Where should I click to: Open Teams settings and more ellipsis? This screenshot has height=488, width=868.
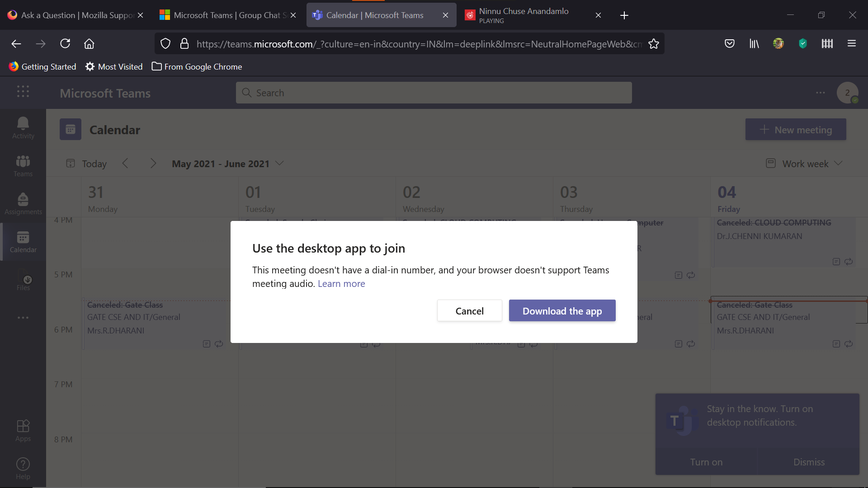pyautogui.click(x=821, y=93)
